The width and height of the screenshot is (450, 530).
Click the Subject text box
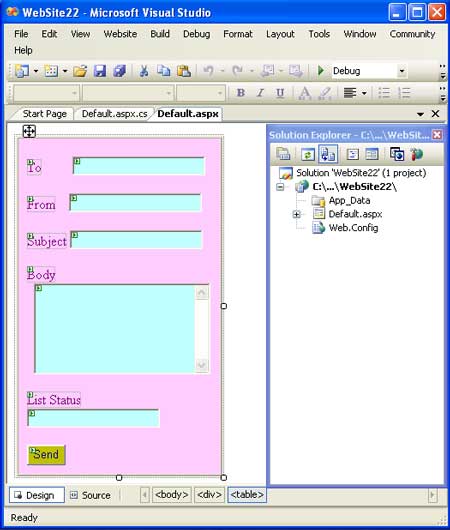tap(136, 239)
